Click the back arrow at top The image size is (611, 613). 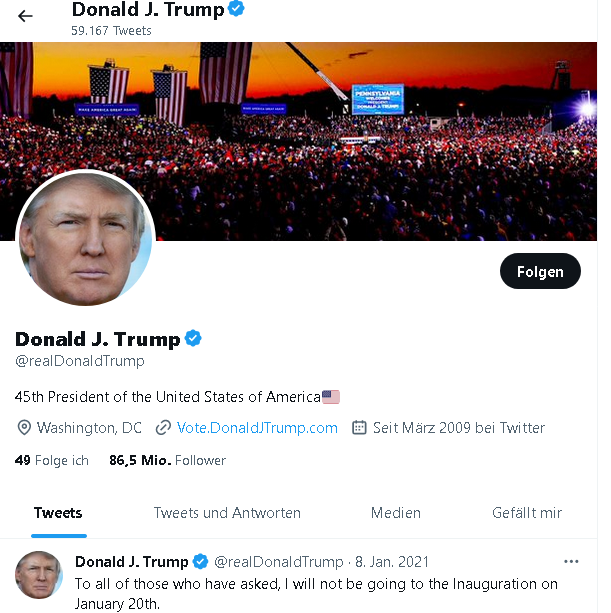(x=25, y=16)
